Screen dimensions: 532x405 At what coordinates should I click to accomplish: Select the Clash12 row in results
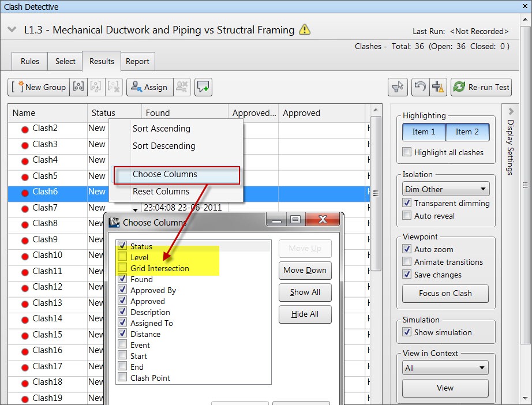(47, 287)
